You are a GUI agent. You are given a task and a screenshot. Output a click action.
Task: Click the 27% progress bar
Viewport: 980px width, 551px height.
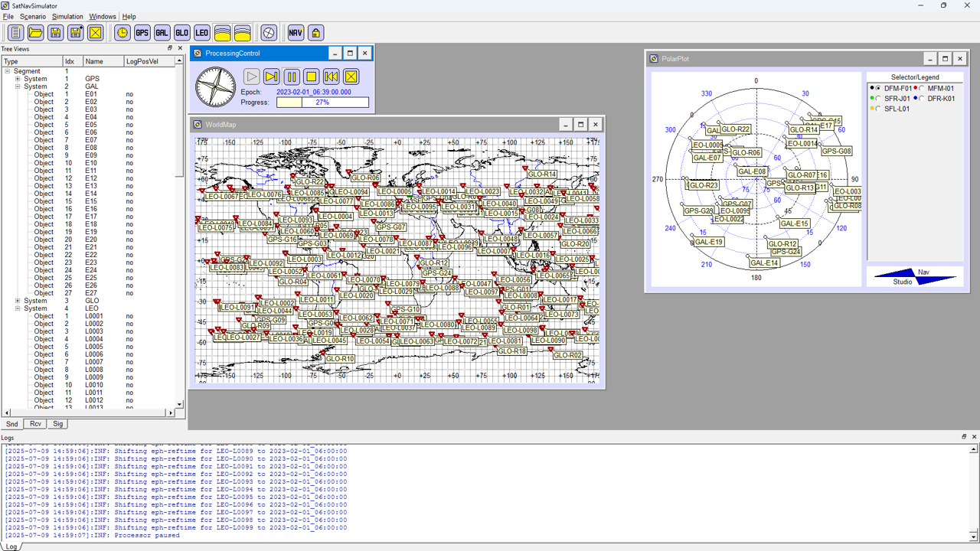(x=322, y=102)
